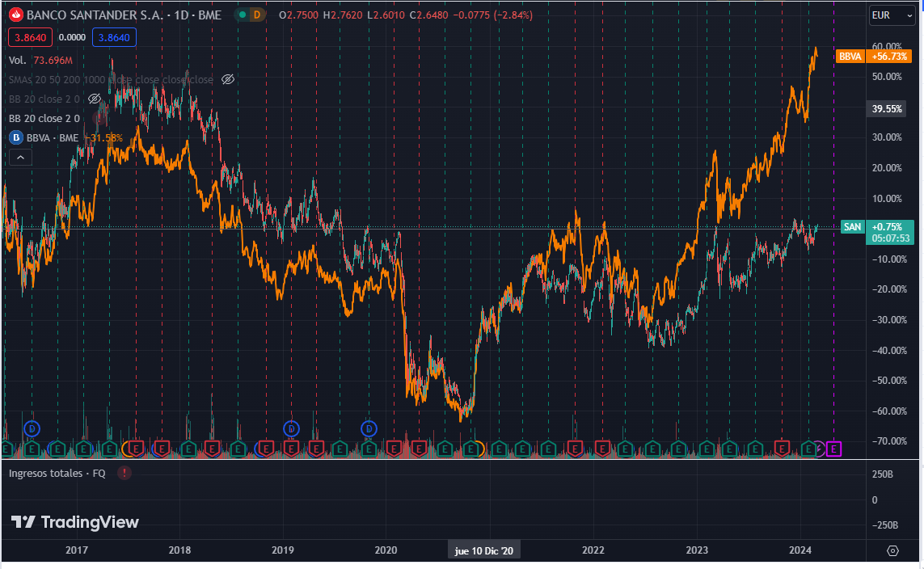Image resolution: width=924 pixels, height=569 pixels.
Task: Select the dimmed BB 20 close 2 0 legend
Action: [x=44, y=99]
